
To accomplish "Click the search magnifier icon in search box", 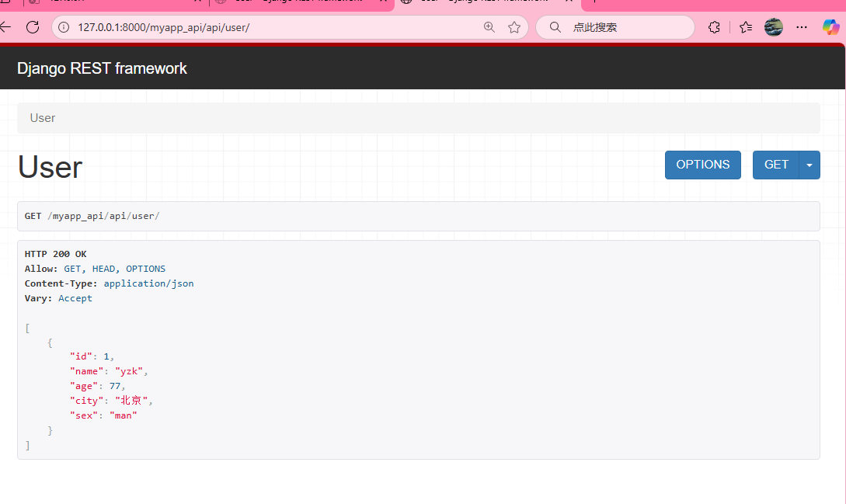I will pos(555,27).
